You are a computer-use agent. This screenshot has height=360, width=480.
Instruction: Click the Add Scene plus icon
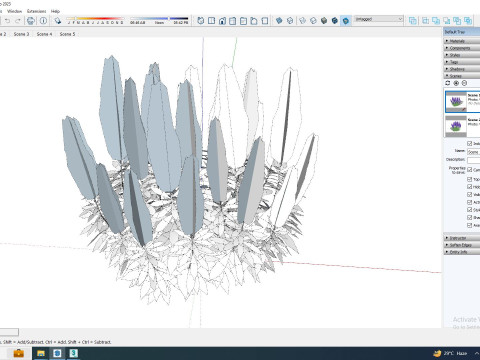click(x=456, y=83)
